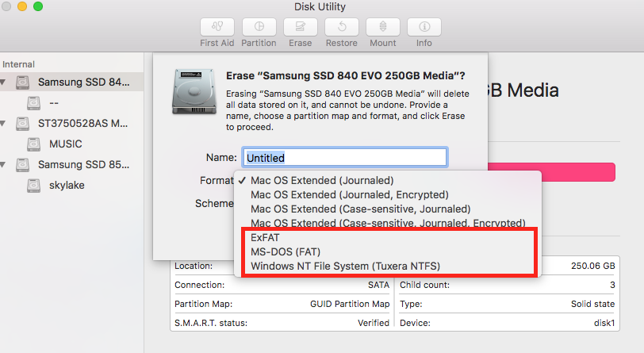Viewport: 644px width, 353px height.
Task: Click the Name field containing Untitled
Action: 344,157
